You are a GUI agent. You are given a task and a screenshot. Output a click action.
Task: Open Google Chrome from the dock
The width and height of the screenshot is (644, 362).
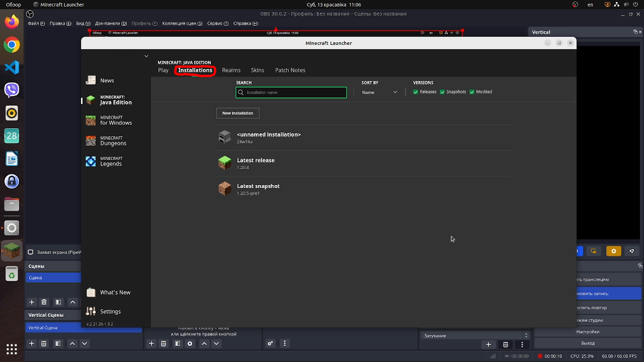coord(12,45)
